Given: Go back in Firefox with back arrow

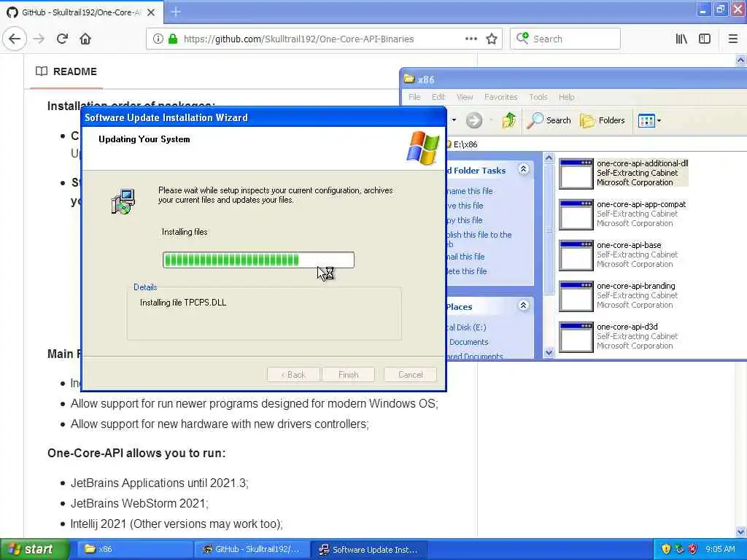Looking at the screenshot, I should (x=15, y=39).
